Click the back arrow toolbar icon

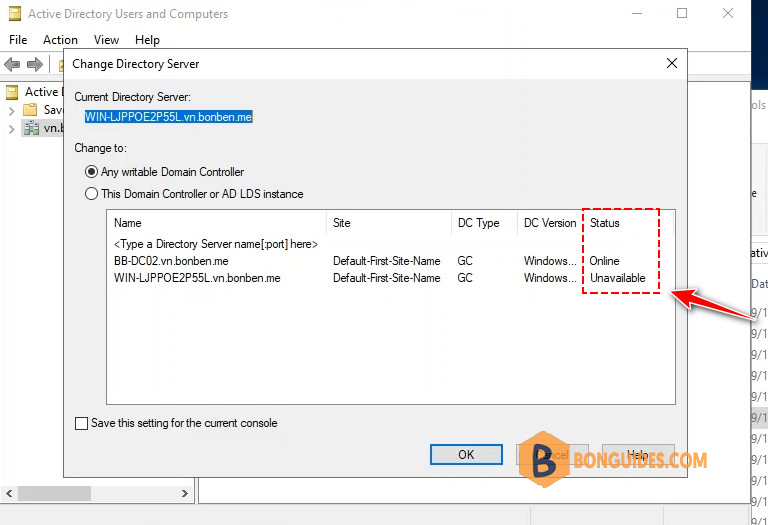click(x=12, y=64)
